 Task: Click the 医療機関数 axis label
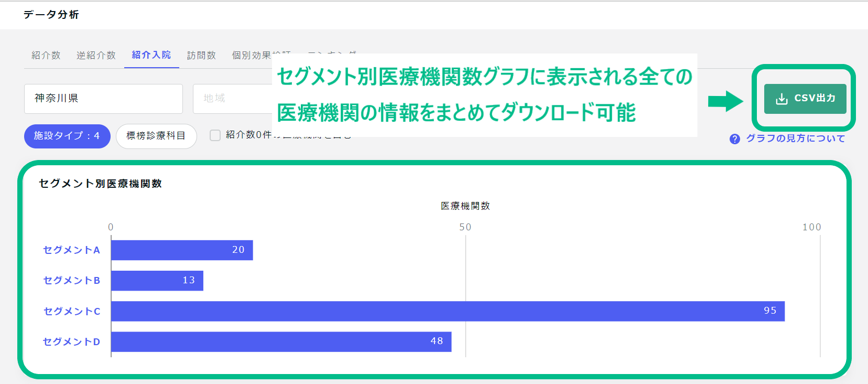tap(465, 206)
